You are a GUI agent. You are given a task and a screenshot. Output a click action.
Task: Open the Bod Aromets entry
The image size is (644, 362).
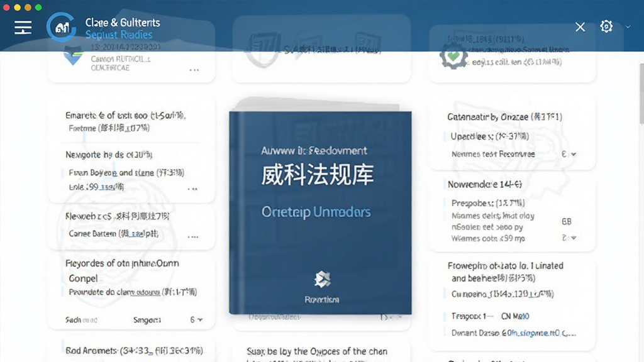(x=134, y=351)
